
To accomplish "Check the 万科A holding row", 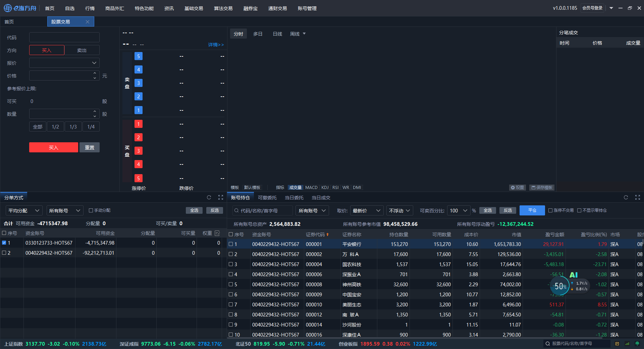I will (x=231, y=254).
